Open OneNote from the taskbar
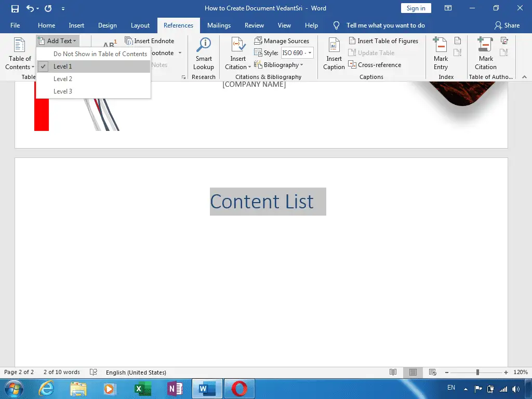532x399 pixels. tap(175, 389)
